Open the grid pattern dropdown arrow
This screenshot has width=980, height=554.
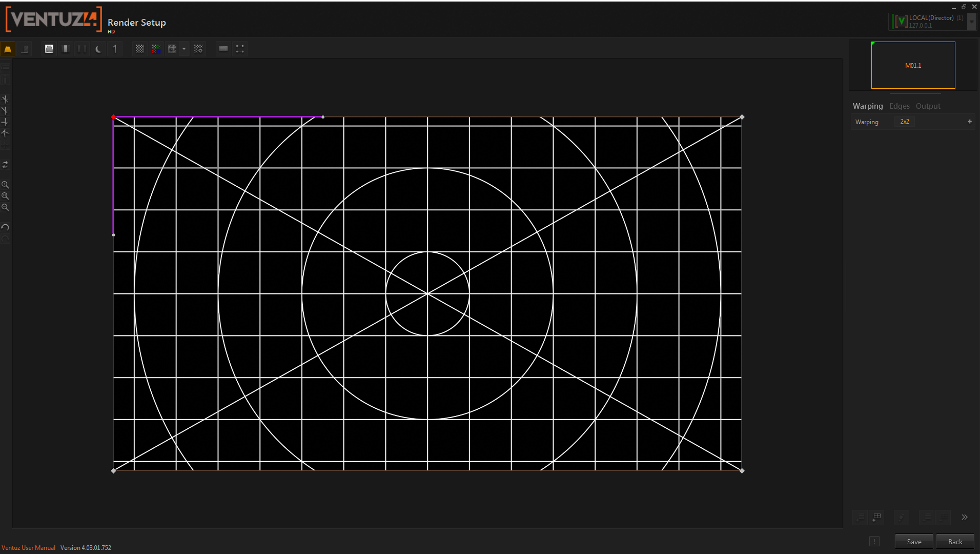click(x=184, y=49)
